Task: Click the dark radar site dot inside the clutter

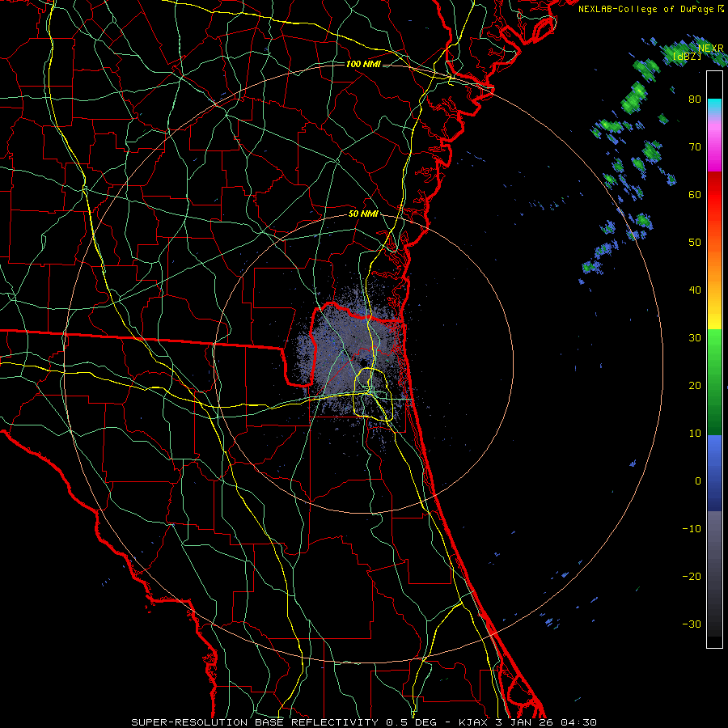Action: coord(363,363)
